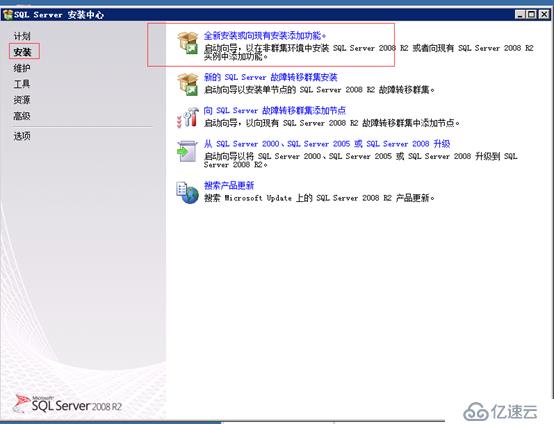Open the upgrade from SQL Server 2000/2005/2008 link

(x=327, y=143)
